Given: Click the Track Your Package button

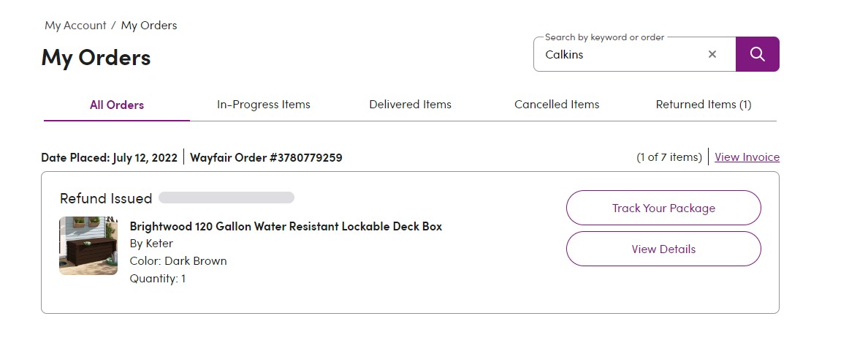Looking at the screenshot, I should coord(663,208).
